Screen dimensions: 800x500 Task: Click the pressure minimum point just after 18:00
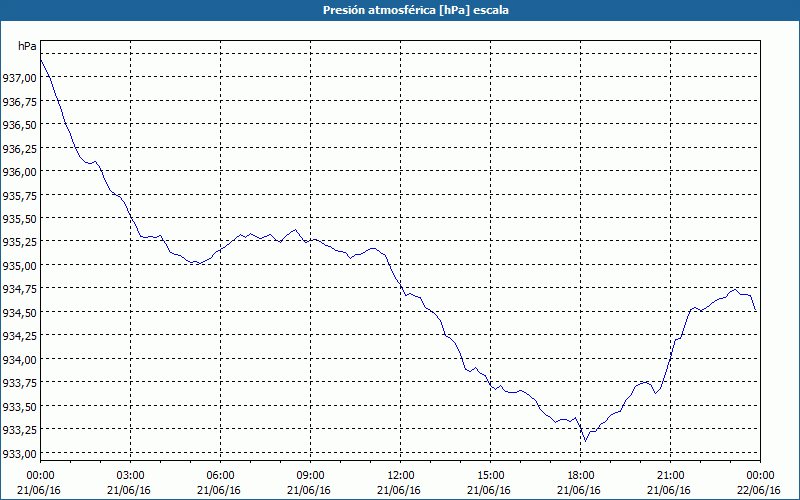click(x=586, y=441)
